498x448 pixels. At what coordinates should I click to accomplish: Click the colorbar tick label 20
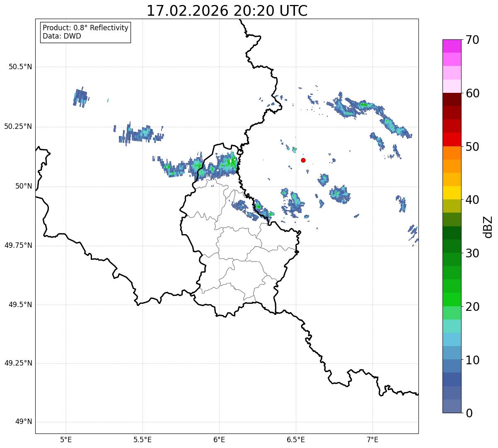[x=472, y=307]
